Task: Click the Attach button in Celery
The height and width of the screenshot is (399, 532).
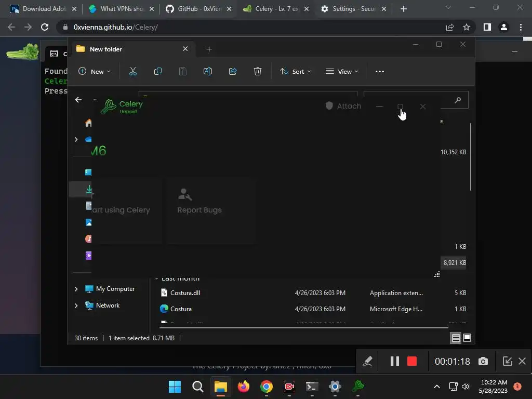Action: click(343, 106)
